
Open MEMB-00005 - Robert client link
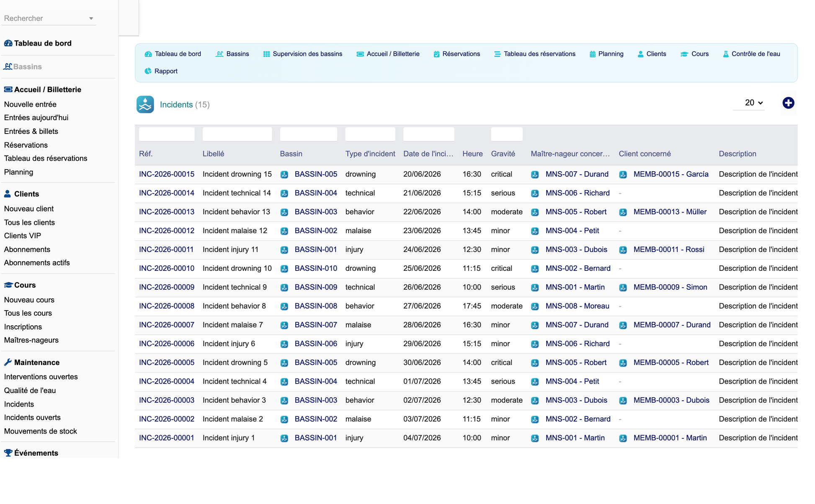[671, 363]
